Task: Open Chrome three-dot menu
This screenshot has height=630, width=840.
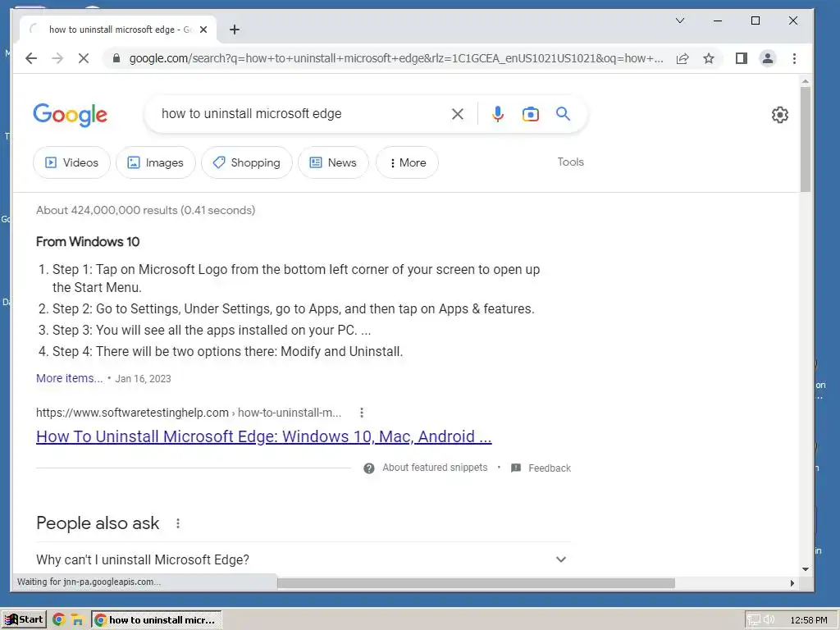Action: pos(794,58)
